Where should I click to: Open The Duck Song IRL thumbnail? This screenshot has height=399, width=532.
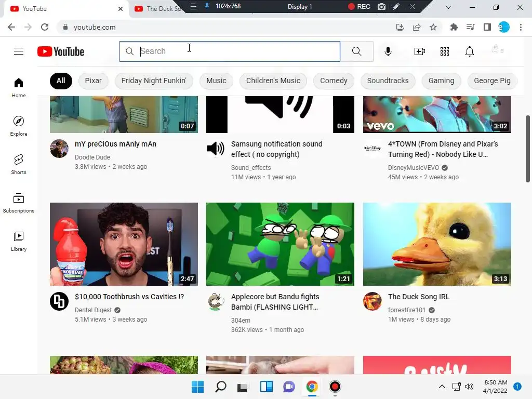click(437, 244)
